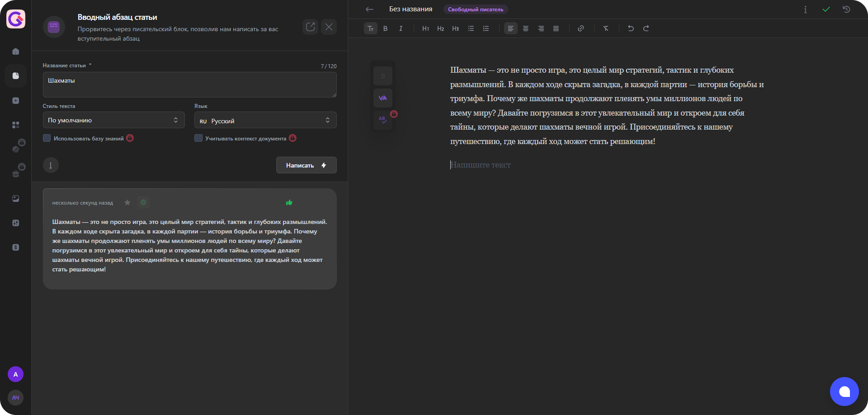Click the locked spell-check AB icon

[383, 120]
